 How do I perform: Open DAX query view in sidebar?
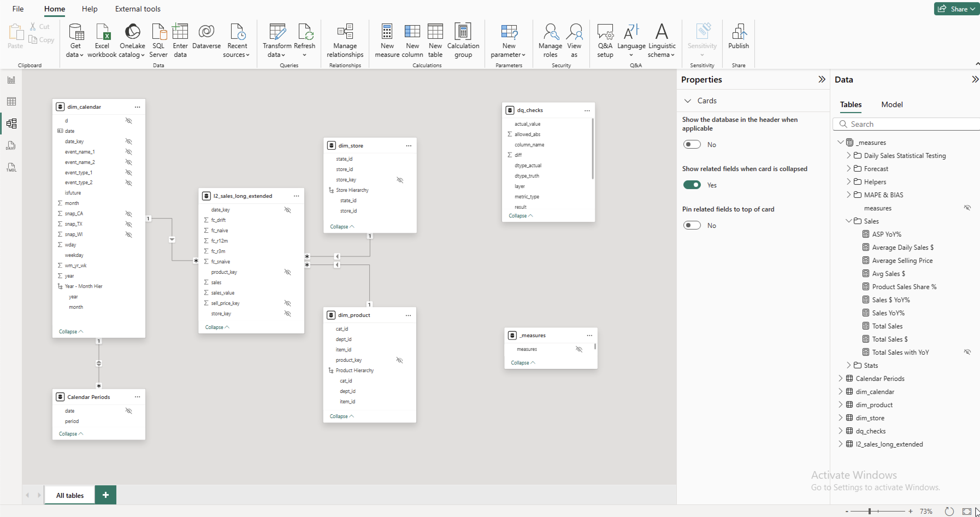pos(11,145)
